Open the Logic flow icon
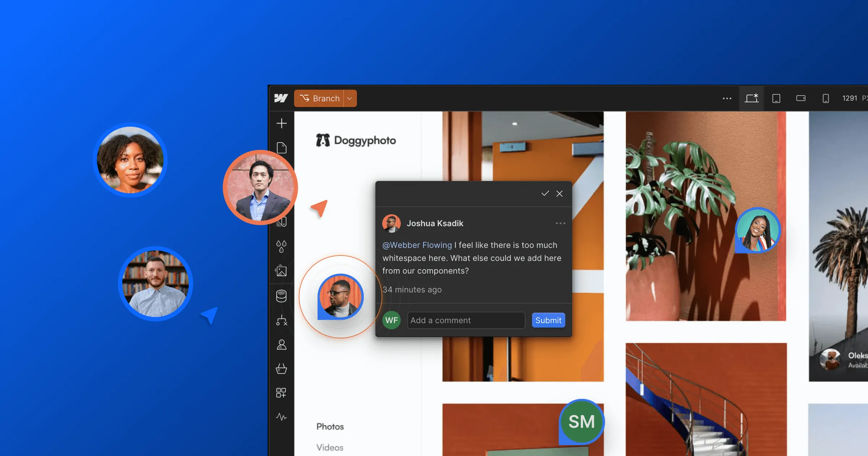 pos(281,321)
